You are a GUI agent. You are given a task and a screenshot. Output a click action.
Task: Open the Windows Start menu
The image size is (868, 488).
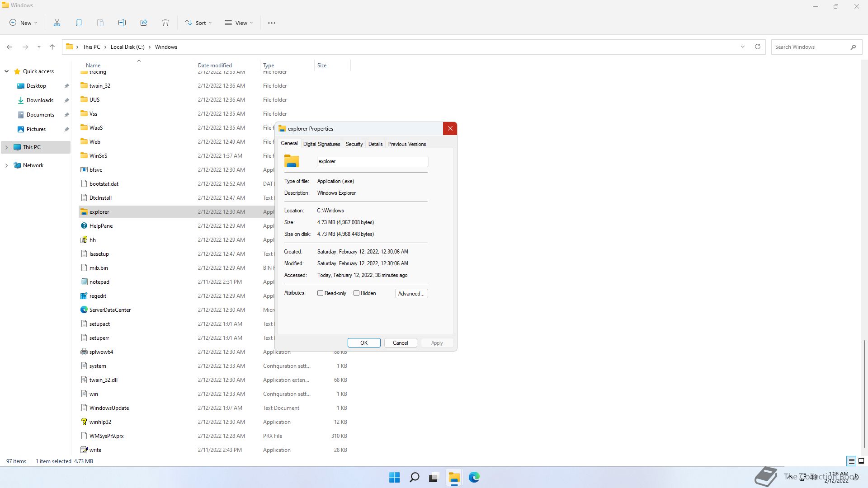(394, 477)
